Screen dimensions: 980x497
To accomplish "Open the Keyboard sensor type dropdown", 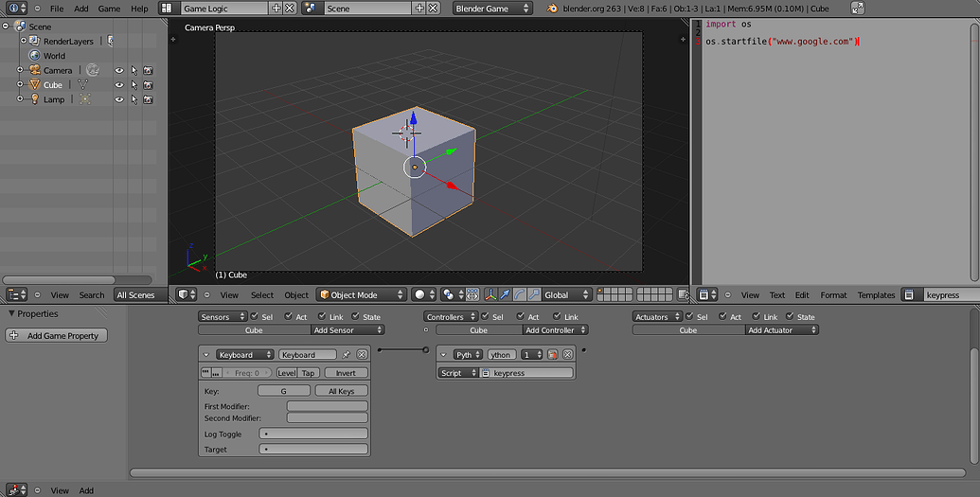I will (244, 354).
